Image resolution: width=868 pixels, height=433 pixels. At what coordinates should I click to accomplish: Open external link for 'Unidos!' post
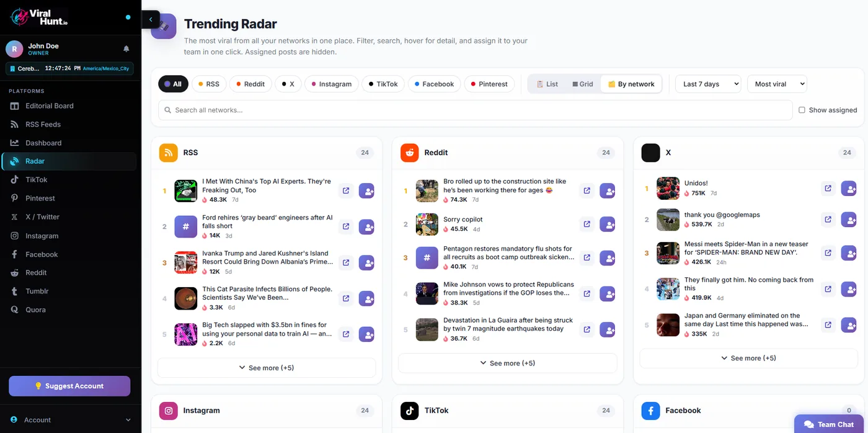[828, 188]
